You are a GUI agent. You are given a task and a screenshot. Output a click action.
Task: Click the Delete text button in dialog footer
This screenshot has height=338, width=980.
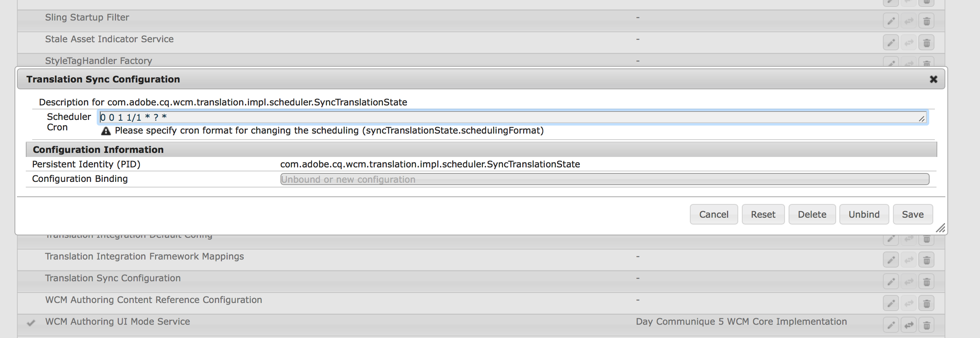tap(812, 214)
